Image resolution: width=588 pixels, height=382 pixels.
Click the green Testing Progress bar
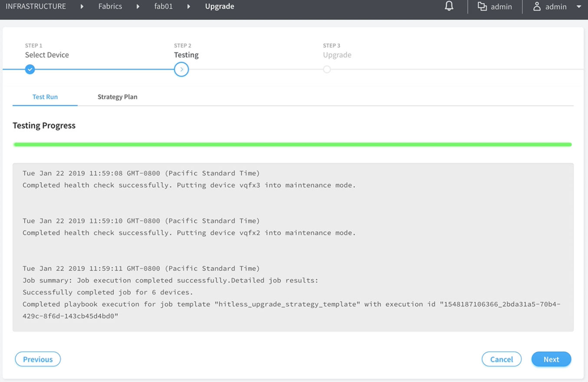tap(292, 144)
